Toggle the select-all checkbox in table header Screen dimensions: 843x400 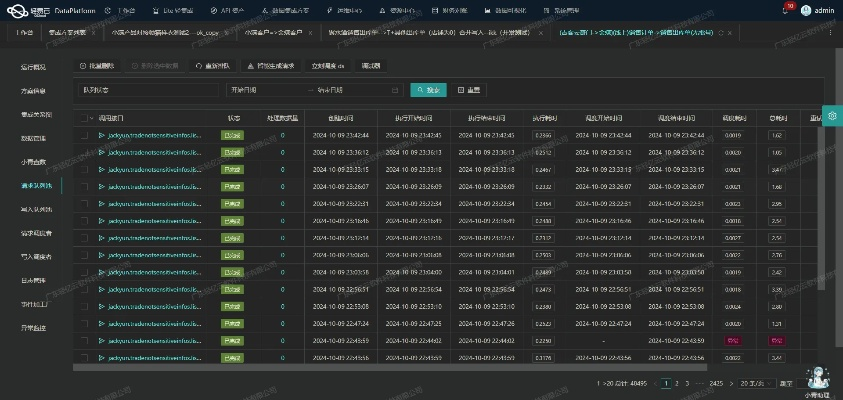pyautogui.click(x=85, y=117)
